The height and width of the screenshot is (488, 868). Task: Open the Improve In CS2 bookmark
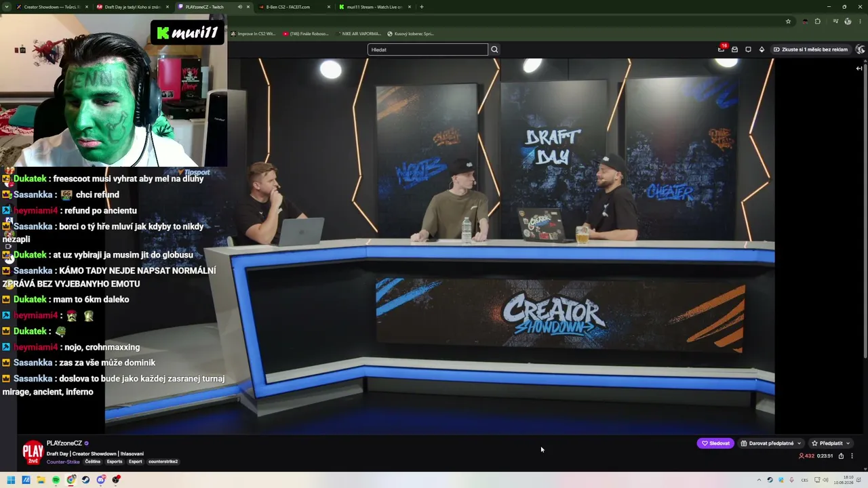coord(252,33)
